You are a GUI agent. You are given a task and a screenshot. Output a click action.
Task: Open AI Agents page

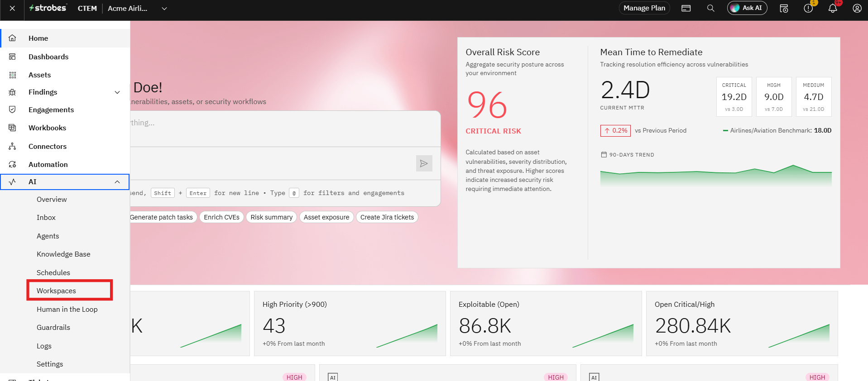point(48,236)
